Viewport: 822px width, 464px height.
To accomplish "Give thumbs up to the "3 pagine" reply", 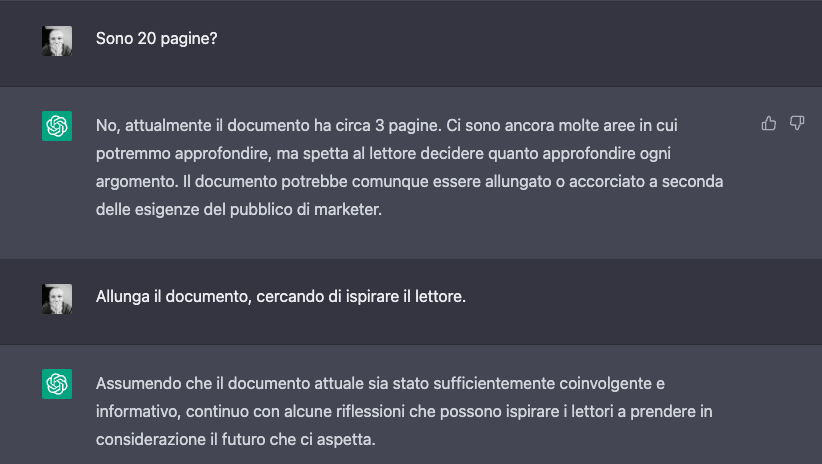I will [x=769, y=123].
